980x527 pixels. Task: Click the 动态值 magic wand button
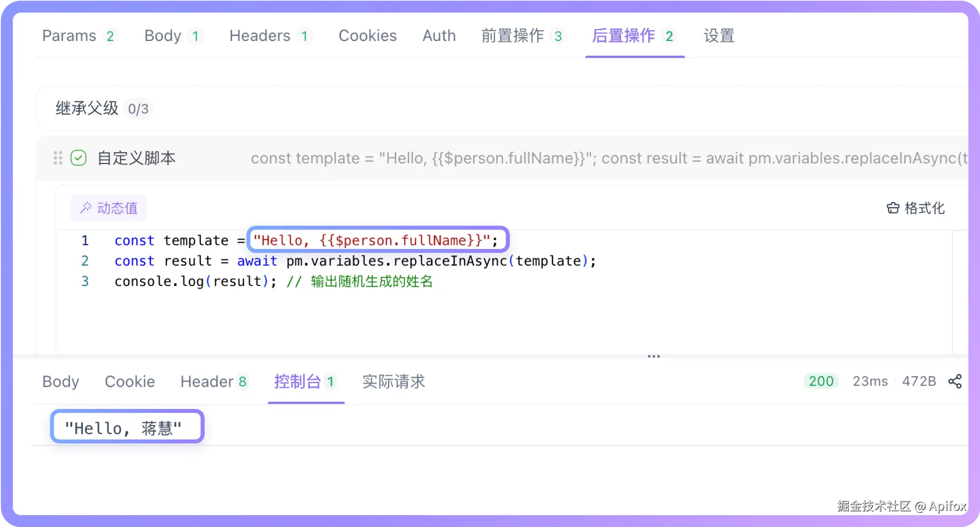pos(109,208)
